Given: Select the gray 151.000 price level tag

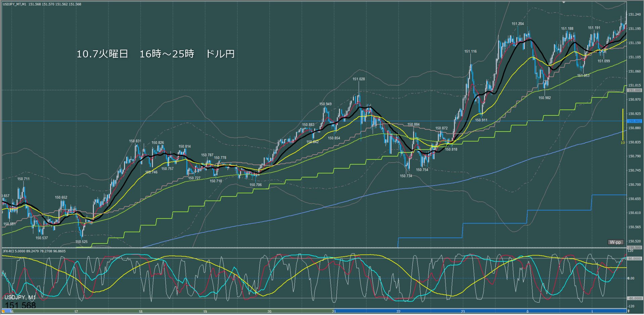Looking at the screenshot, I should click(x=634, y=90).
